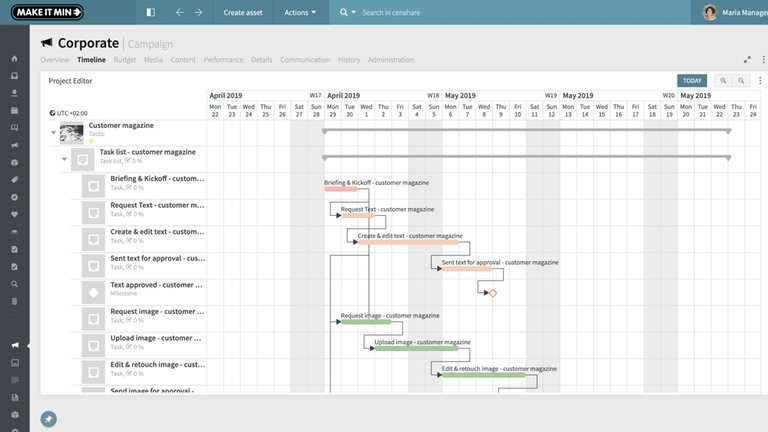This screenshot has width=768, height=432.
Task: Open the search type dropdown arrow next to the magnifier
Action: coord(354,13)
